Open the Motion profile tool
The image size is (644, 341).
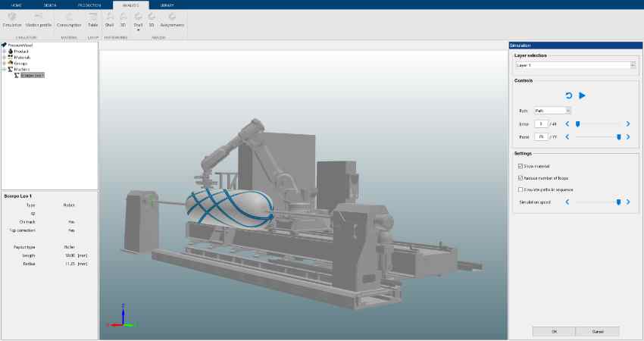[x=38, y=18]
